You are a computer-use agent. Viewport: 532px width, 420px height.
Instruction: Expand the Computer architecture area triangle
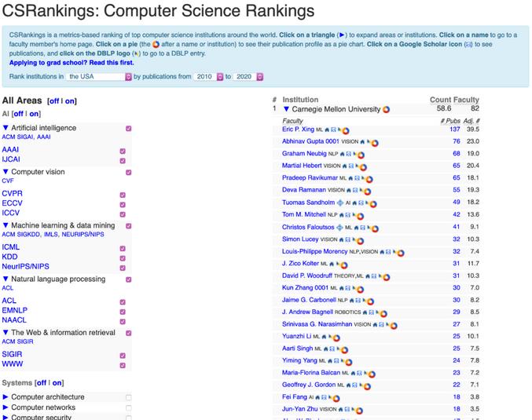tap(6, 397)
